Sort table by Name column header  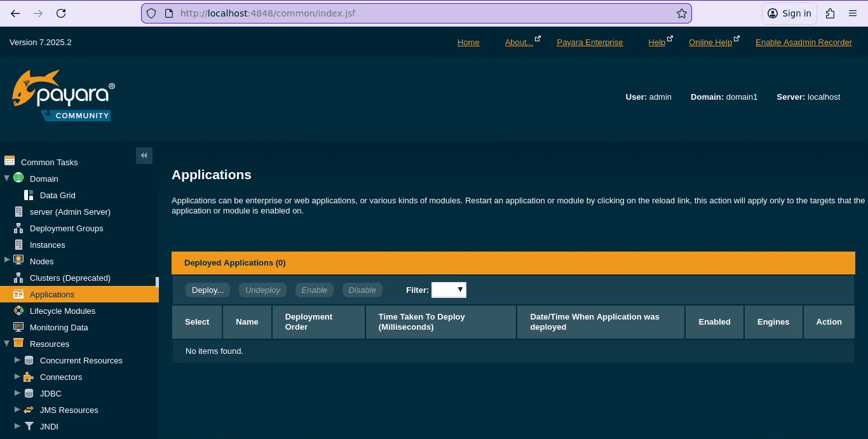tap(247, 322)
